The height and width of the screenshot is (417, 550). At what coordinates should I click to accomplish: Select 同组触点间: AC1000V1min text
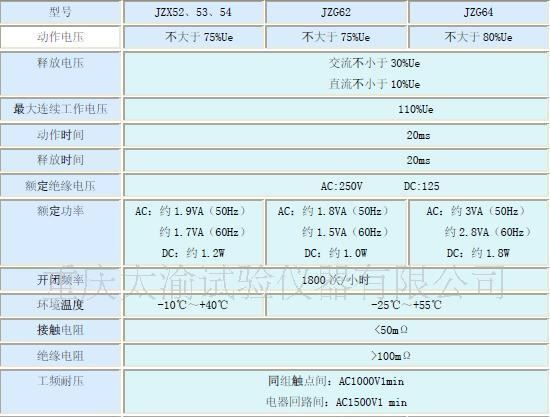click(x=336, y=381)
